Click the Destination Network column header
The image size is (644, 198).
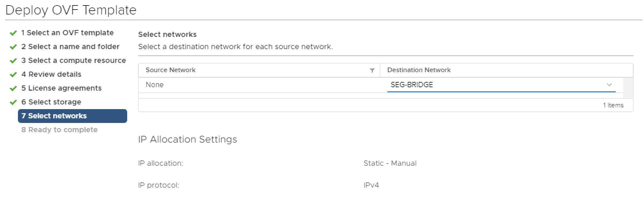[x=419, y=70]
